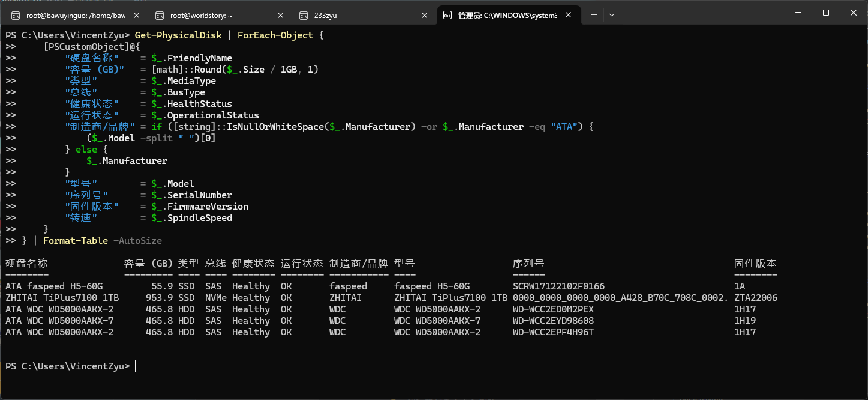Click the 953.9 capacity value

160,298
